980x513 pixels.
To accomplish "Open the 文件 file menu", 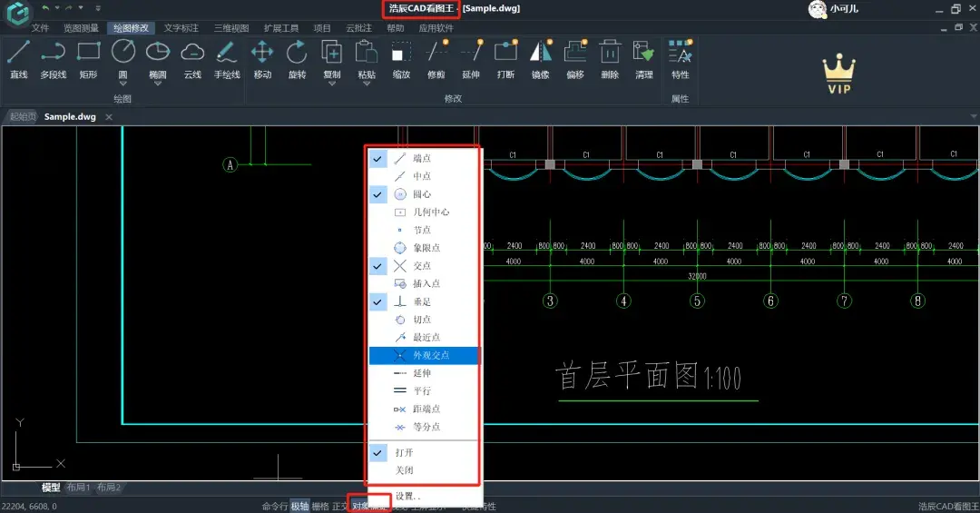I will pos(40,28).
